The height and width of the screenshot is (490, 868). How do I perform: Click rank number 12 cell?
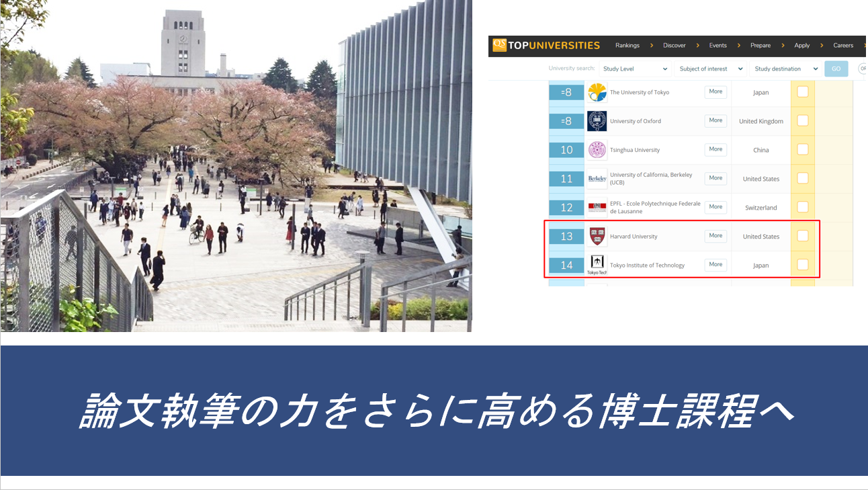566,208
